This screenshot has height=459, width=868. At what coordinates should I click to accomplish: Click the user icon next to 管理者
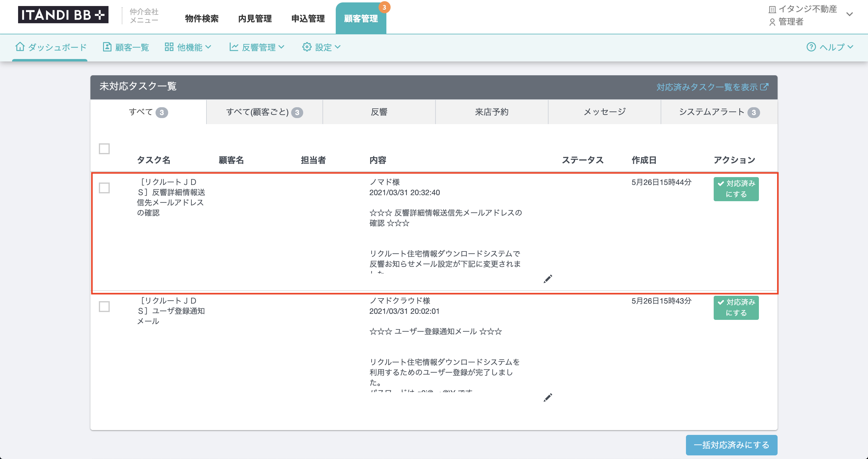coord(772,22)
